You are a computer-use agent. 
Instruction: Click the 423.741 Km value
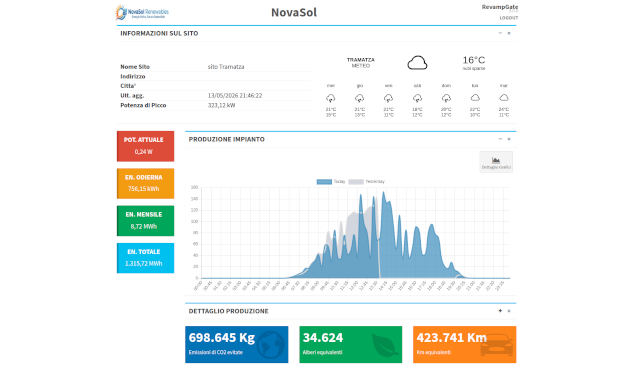click(451, 338)
